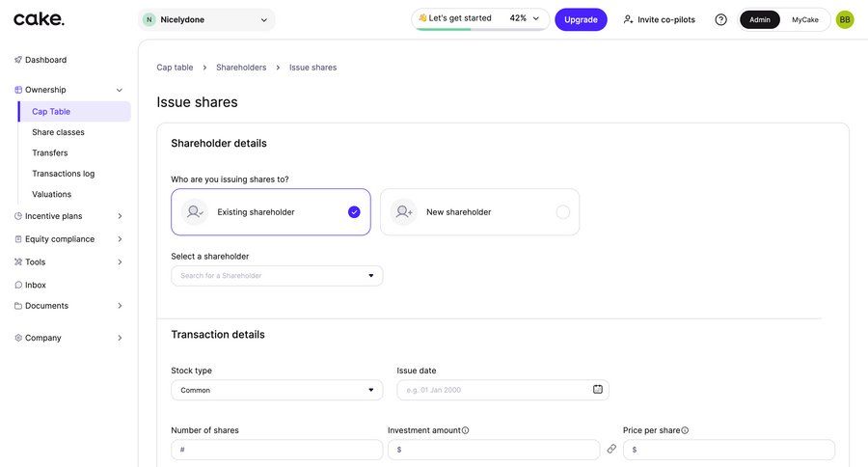Click the Upgrade button
The height and width of the screenshot is (467, 868).
click(581, 19)
